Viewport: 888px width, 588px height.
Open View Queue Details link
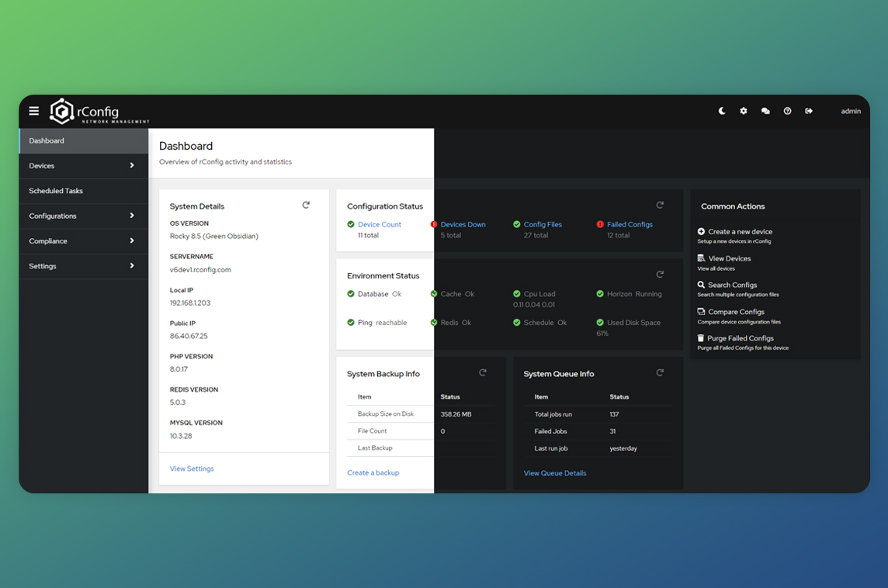pyautogui.click(x=555, y=473)
